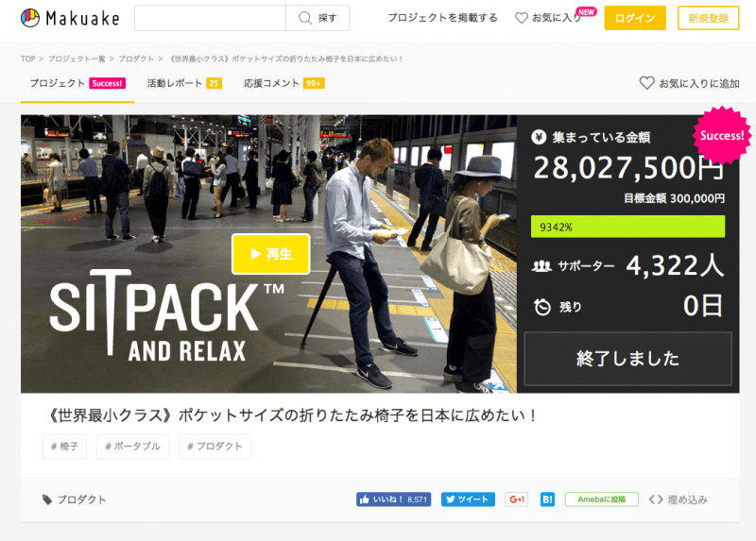Click the Twitter ツイート button
Screen dimensions: 756x541
467,499
